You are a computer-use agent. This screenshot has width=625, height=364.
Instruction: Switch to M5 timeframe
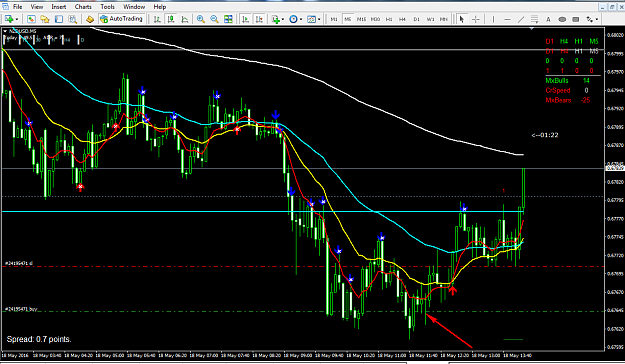(348, 19)
